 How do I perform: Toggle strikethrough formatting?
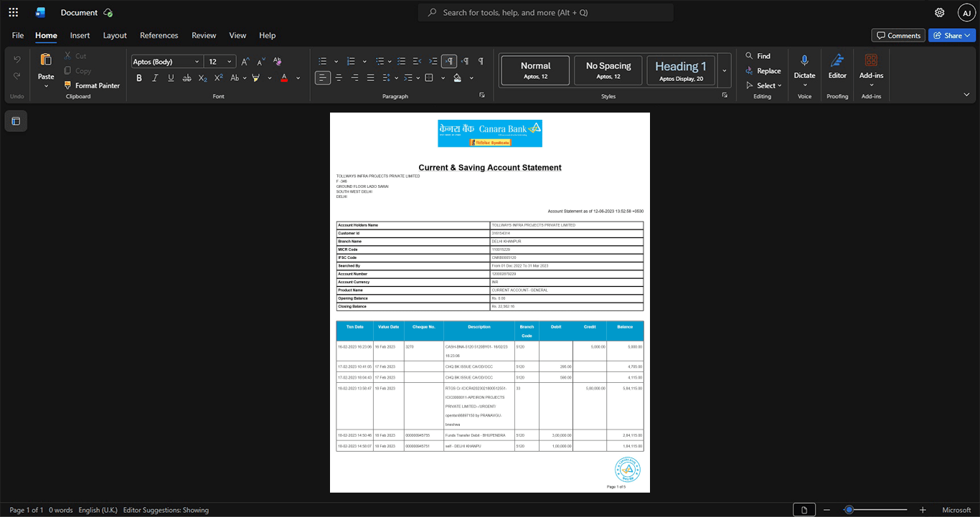coord(187,77)
